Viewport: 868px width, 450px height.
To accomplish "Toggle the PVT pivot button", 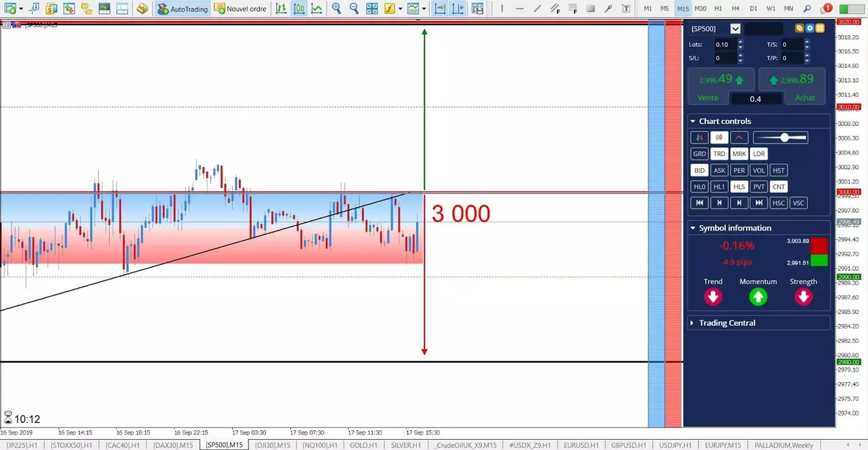I will coord(759,186).
